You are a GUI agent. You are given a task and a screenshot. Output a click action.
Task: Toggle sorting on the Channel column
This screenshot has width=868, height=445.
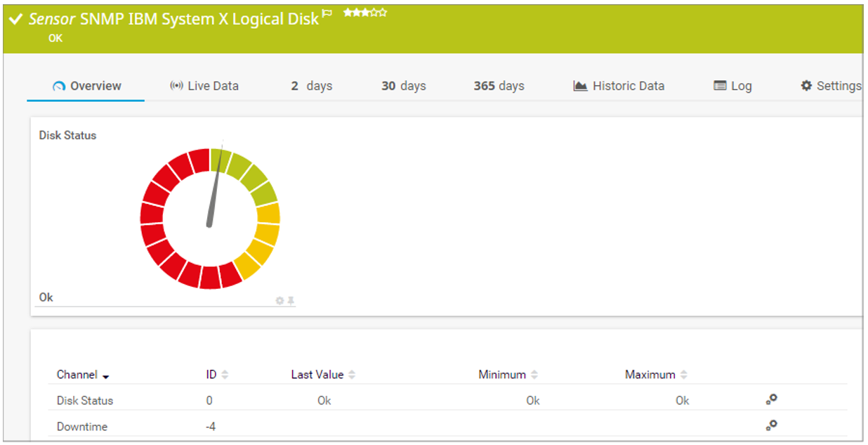pos(79,374)
